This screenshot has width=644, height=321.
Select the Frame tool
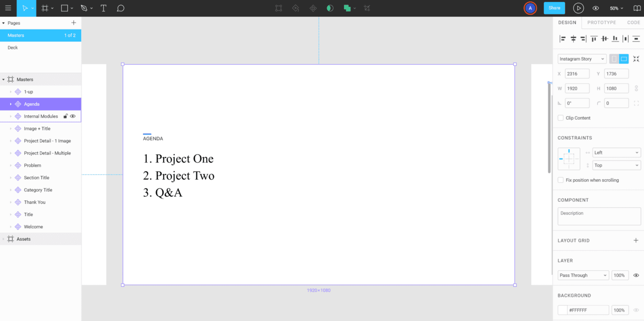click(x=45, y=8)
